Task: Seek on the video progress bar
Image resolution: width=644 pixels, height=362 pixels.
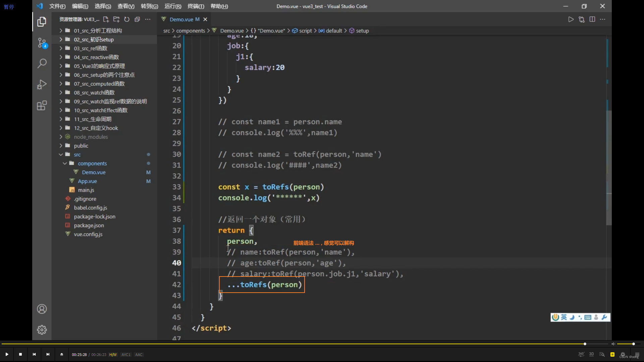Action: point(305,344)
